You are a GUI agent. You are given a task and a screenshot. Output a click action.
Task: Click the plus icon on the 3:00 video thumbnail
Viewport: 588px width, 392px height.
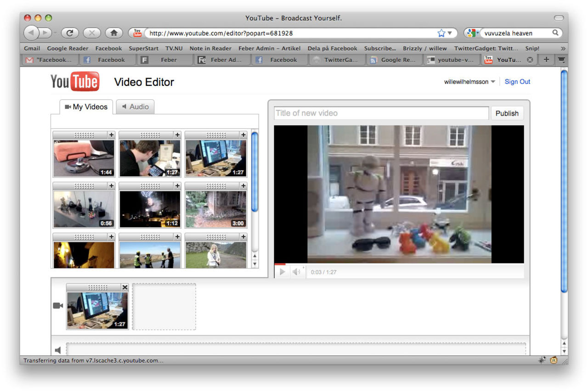pos(243,185)
